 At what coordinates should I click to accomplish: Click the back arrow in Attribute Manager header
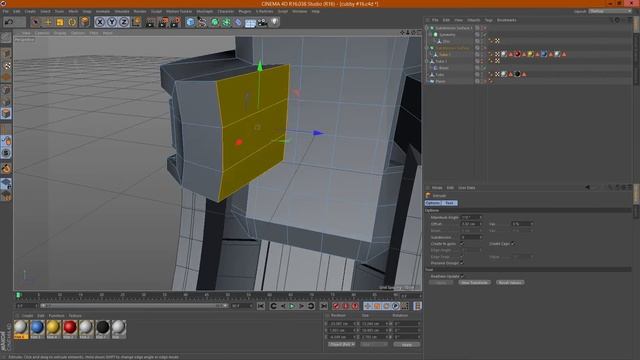pyautogui.click(x=587, y=187)
